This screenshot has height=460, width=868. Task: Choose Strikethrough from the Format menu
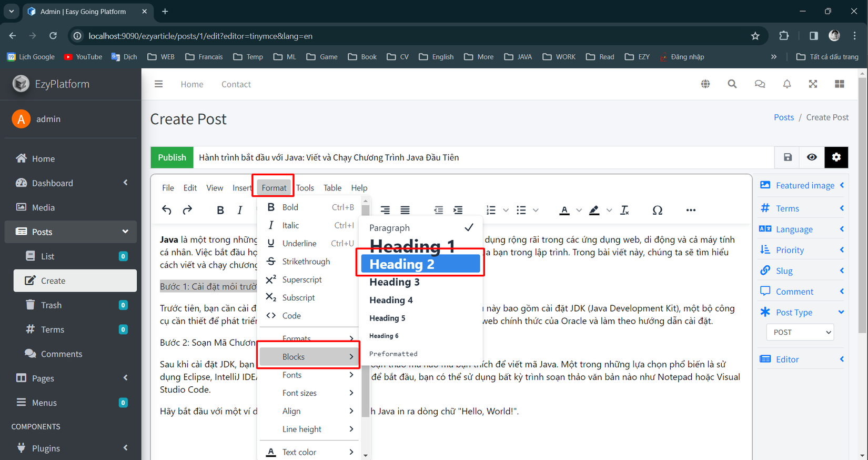[309, 262]
